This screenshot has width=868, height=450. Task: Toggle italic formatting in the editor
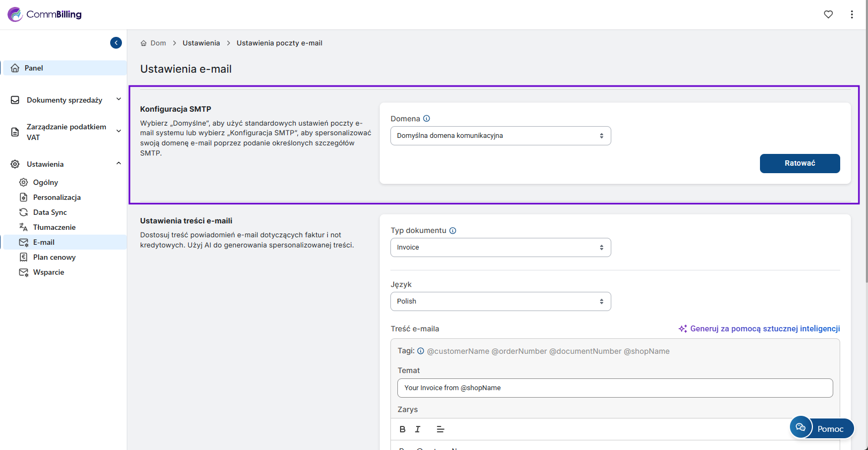coord(418,429)
